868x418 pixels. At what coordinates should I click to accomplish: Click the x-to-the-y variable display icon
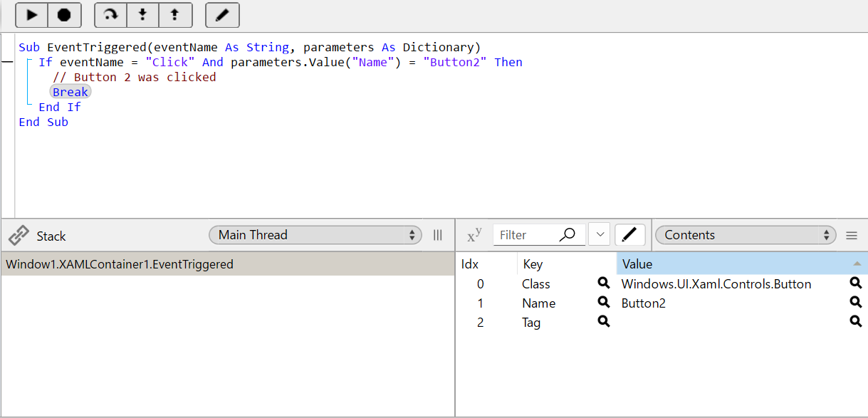474,234
